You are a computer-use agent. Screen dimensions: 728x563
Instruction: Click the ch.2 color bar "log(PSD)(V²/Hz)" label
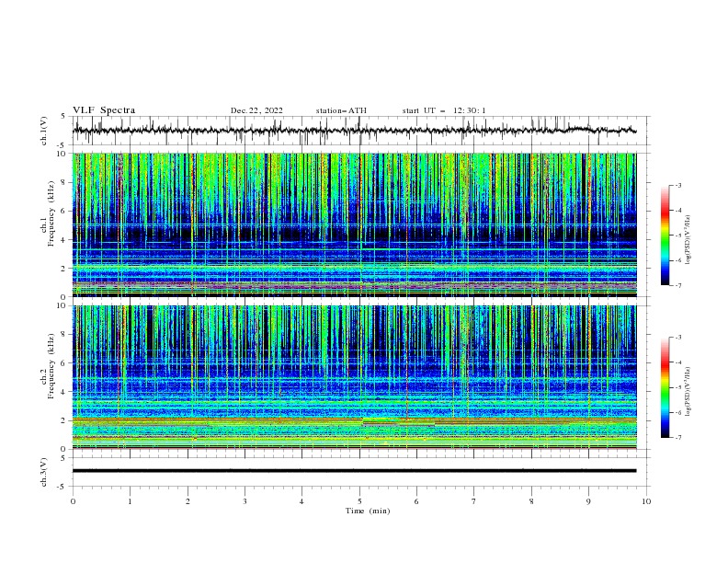[688, 392]
